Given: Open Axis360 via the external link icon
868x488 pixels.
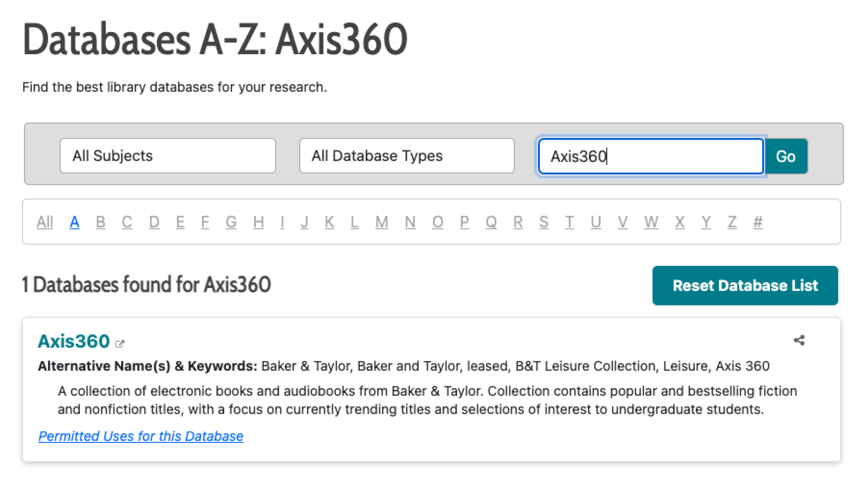Looking at the screenshot, I should [120, 343].
